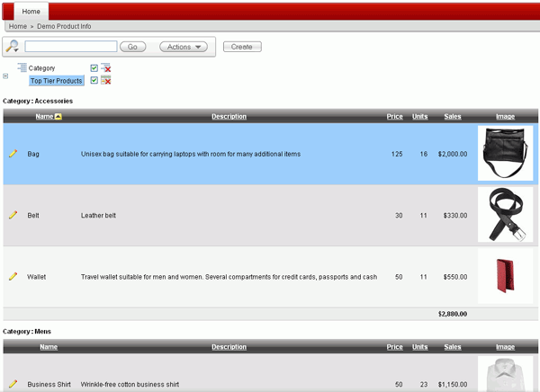Image resolution: width=540 pixels, height=392 pixels.
Task: Open the red Wallet product image
Action: tap(505, 276)
